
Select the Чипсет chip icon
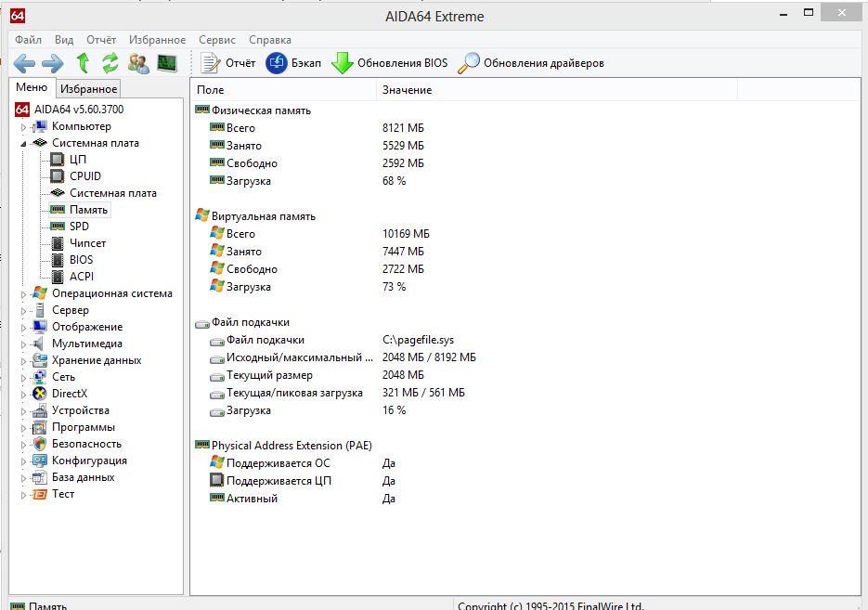[57, 243]
